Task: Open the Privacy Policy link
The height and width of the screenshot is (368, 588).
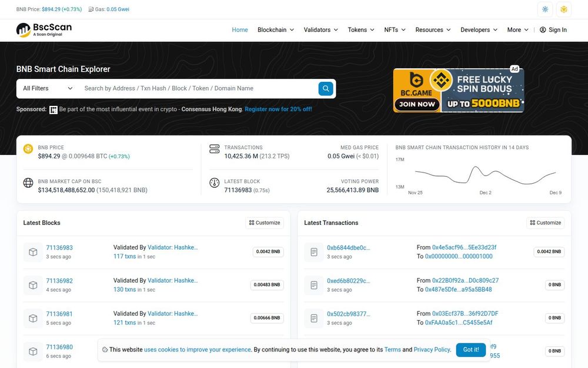Action: tap(432, 350)
